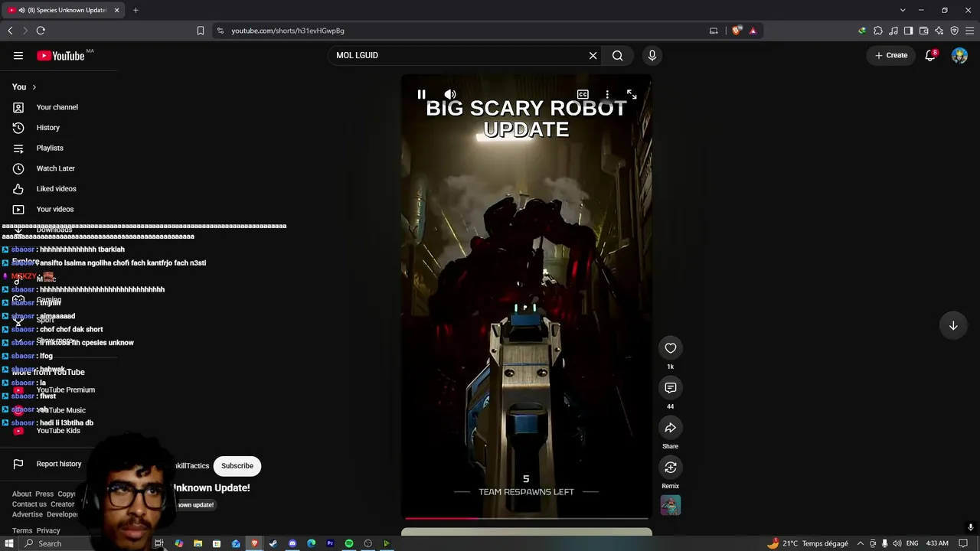Go back in the browser

[x=10, y=31]
